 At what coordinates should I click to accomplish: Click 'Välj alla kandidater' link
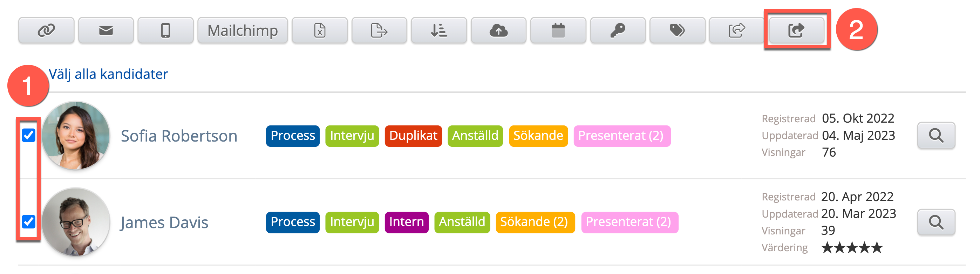pos(108,74)
